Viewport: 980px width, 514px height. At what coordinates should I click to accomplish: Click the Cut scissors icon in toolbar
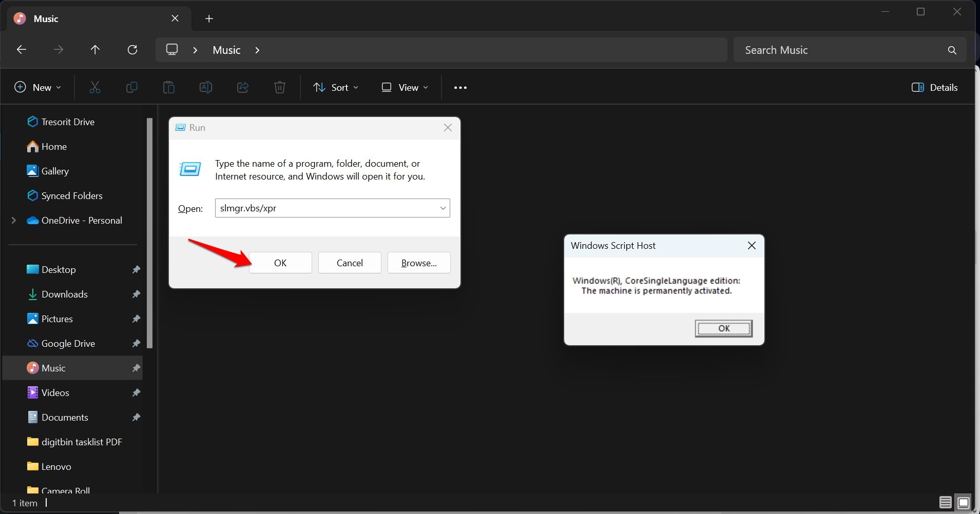click(x=95, y=87)
